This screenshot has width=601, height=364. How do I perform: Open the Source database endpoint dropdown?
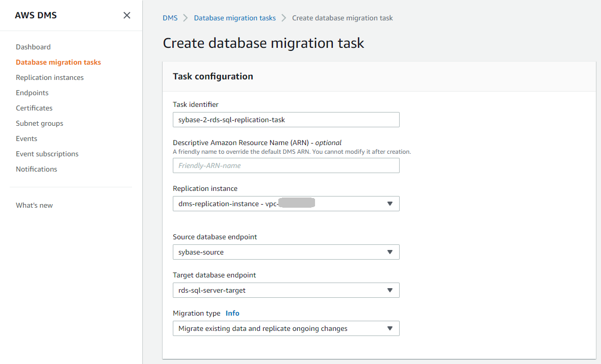(286, 252)
